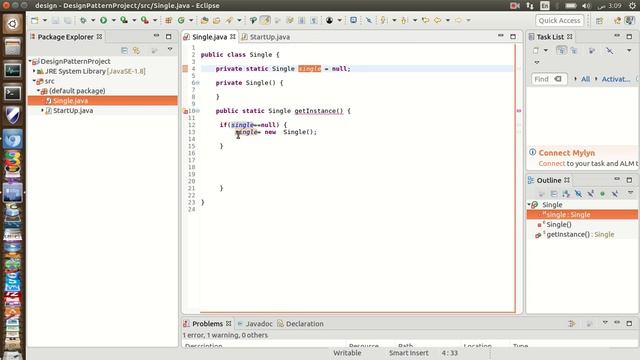Click the Last Edit Location icon
This screenshot has width=640, height=360.
pos(425,20)
